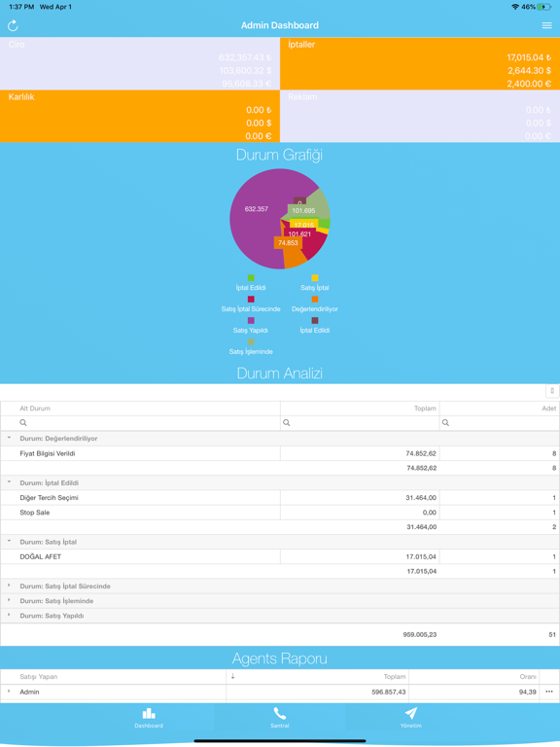Screen dimensions: 560x747
Task: Focus the Alt Durum filter field
Action: [140, 423]
